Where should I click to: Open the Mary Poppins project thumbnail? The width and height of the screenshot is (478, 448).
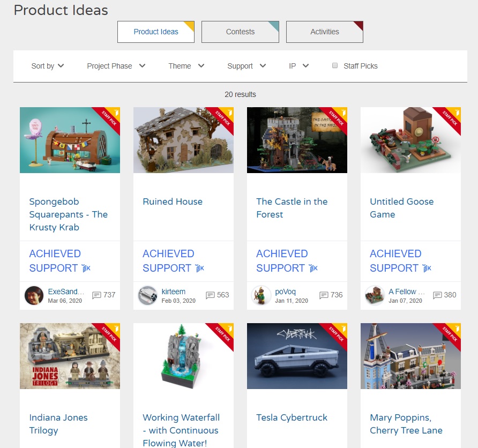pyautogui.click(x=410, y=356)
